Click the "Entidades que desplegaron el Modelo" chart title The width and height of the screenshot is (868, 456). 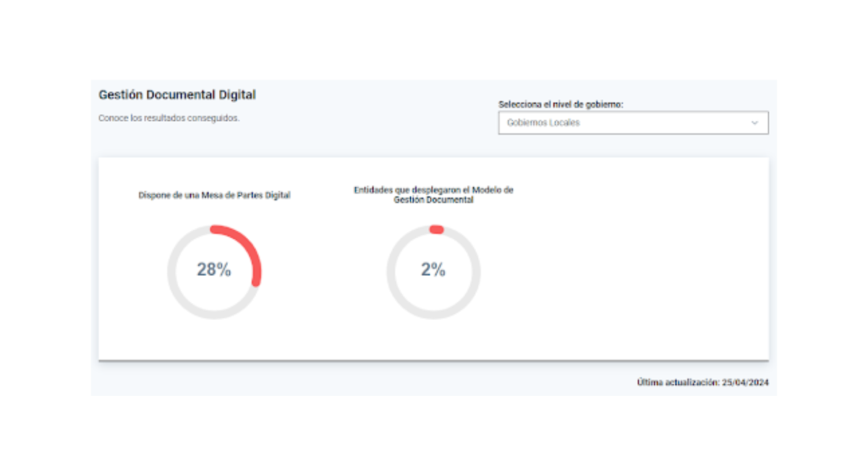[433, 190]
